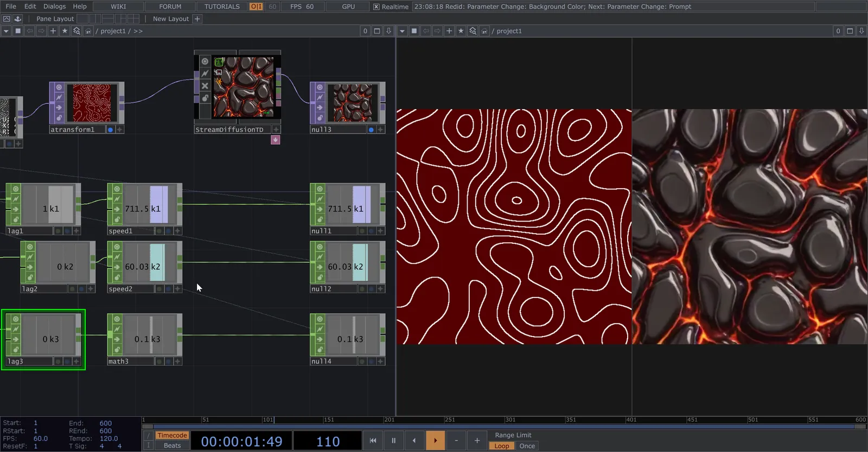Click perform mode window icon
Image resolution: width=868 pixels, height=452 pixels.
pyautogui.click(x=7, y=18)
